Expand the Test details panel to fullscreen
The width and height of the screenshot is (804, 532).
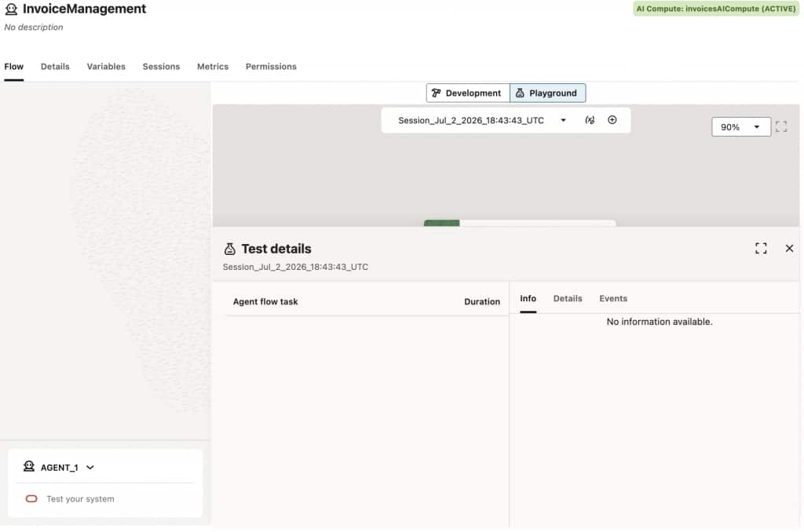pyautogui.click(x=761, y=249)
